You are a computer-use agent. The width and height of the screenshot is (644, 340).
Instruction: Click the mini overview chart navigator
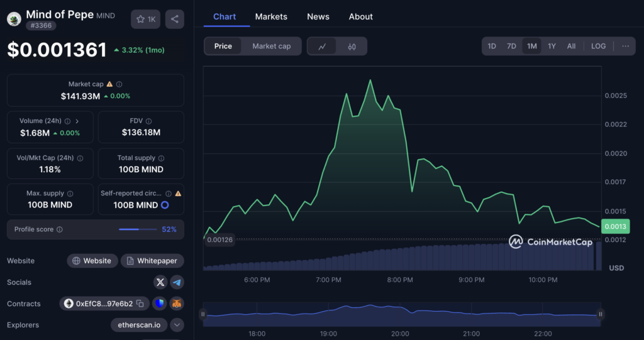pyautogui.click(x=402, y=314)
